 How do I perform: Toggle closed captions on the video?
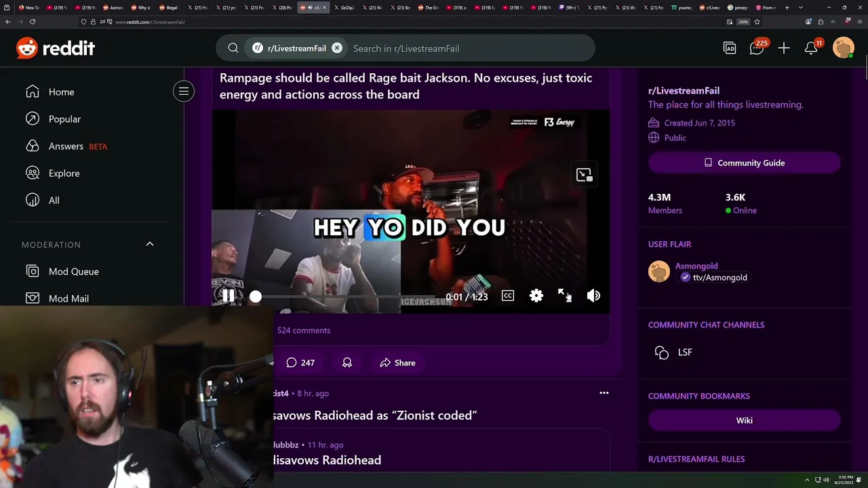(x=508, y=296)
